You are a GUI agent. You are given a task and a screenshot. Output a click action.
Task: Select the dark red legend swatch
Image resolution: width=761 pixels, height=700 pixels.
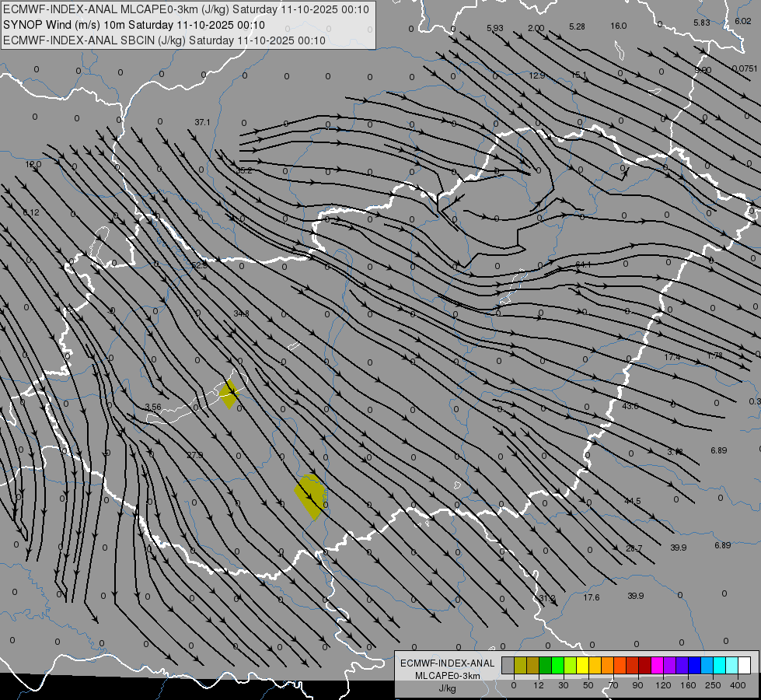click(645, 665)
